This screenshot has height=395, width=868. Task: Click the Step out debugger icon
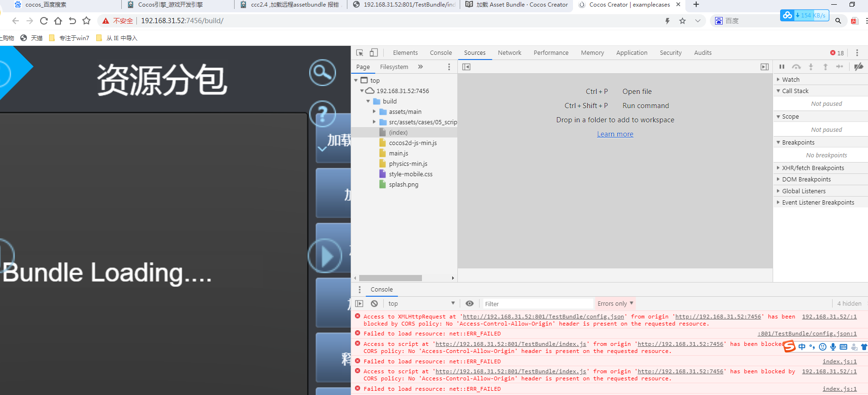coord(826,67)
